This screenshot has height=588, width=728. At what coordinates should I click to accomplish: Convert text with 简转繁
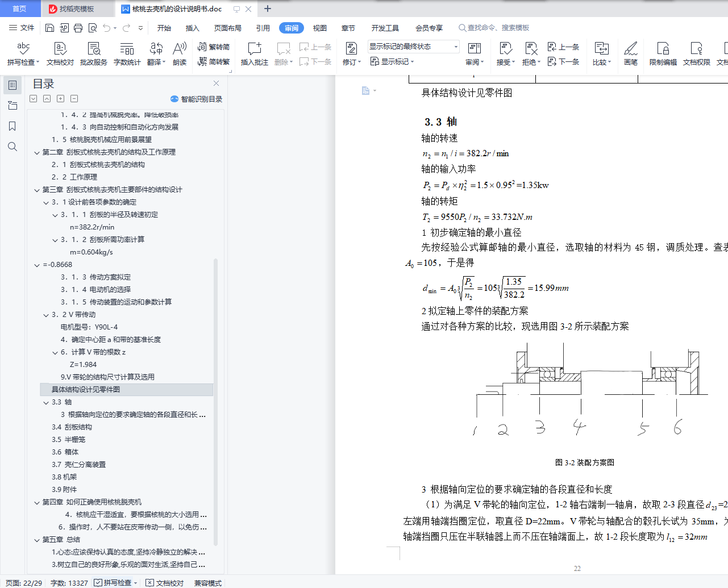pyautogui.click(x=214, y=62)
